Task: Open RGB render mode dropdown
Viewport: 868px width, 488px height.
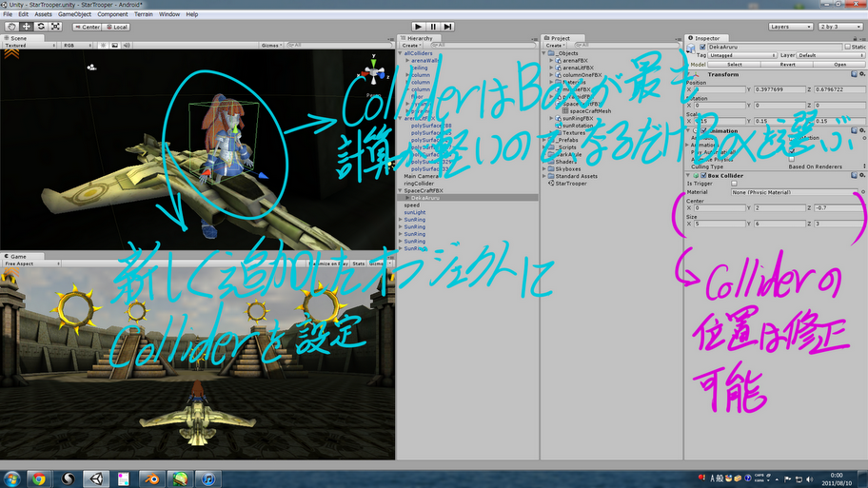Action: coord(77,46)
